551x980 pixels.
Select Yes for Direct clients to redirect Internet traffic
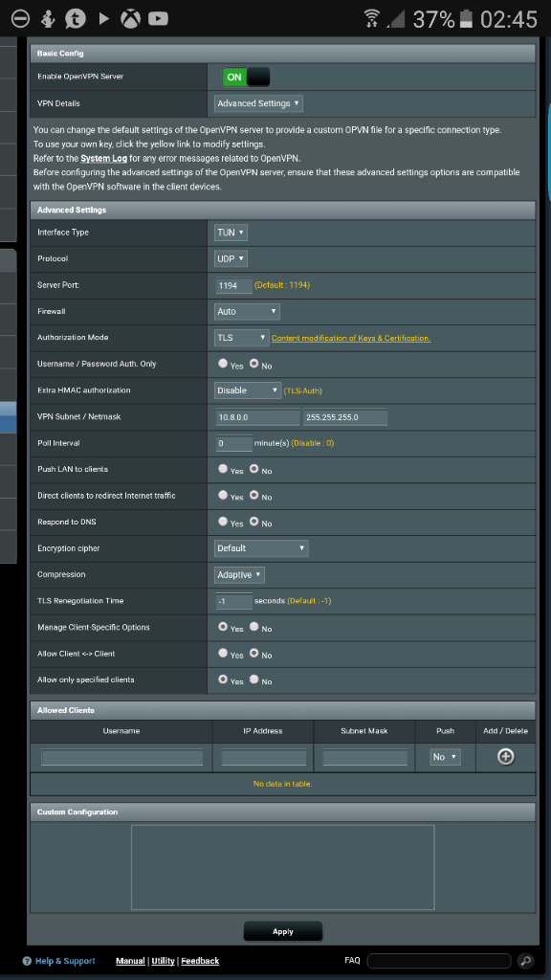223,495
